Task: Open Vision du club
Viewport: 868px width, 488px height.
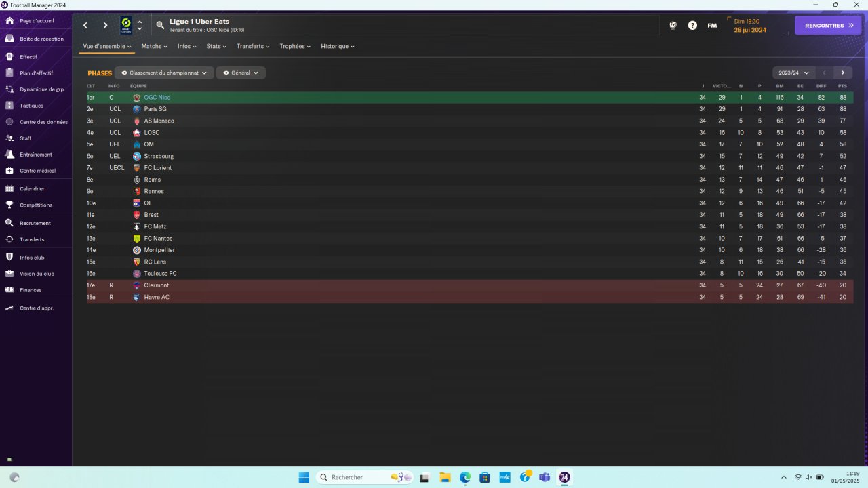Action: coord(36,274)
